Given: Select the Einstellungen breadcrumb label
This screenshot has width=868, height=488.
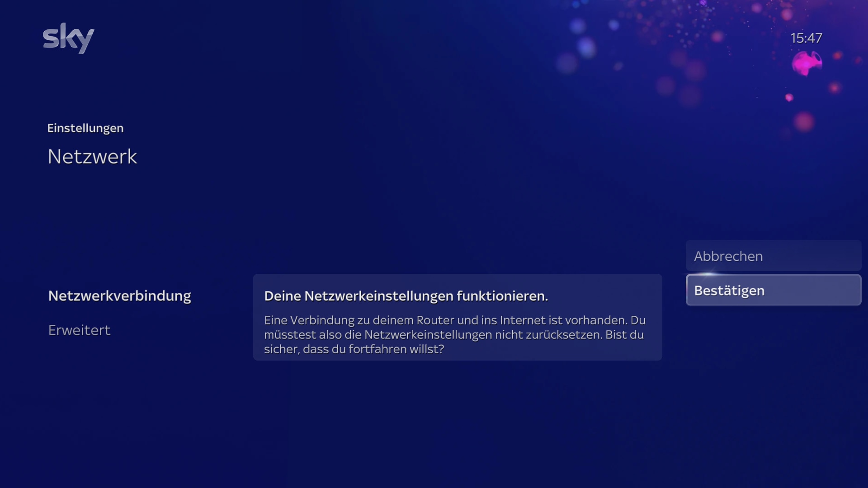Looking at the screenshot, I should point(85,128).
